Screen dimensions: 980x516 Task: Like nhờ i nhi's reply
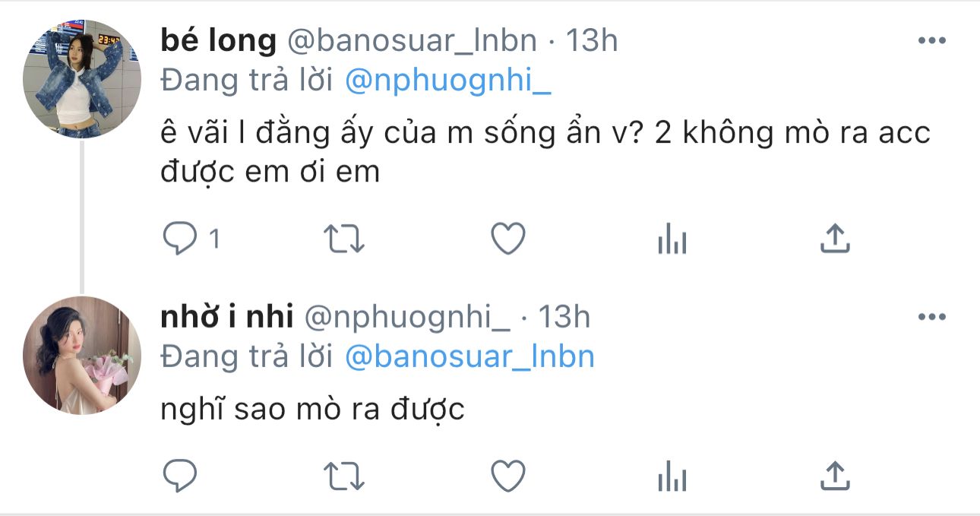tap(507, 476)
